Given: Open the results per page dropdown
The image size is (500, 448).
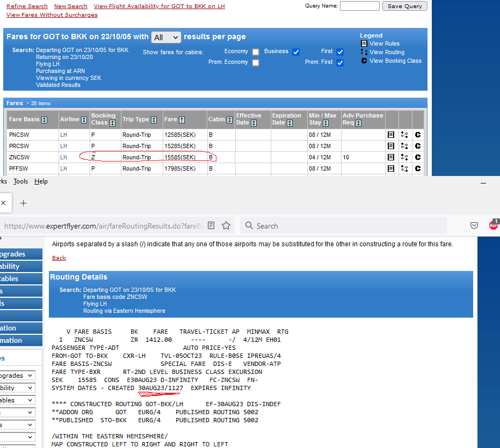Looking at the screenshot, I should (x=166, y=38).
